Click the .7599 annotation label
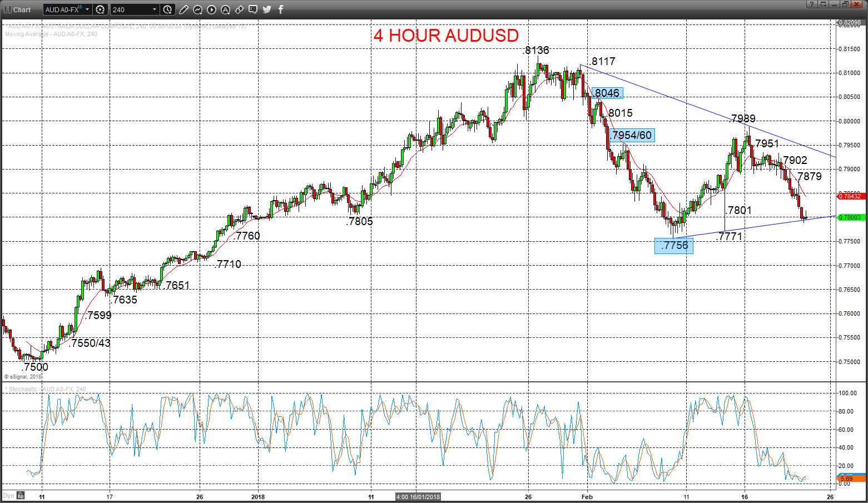Image resolution: width=868 pixels, height=503 pixels. pyautogui.click(x=98, y=315)
